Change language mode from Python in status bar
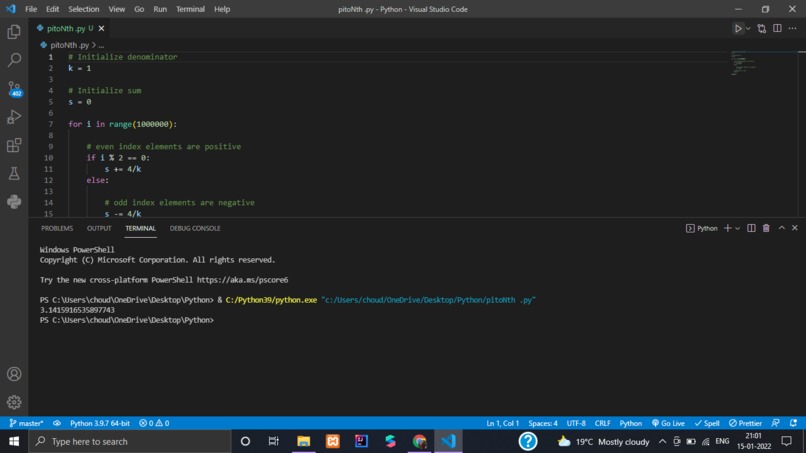 pos(630,423)
